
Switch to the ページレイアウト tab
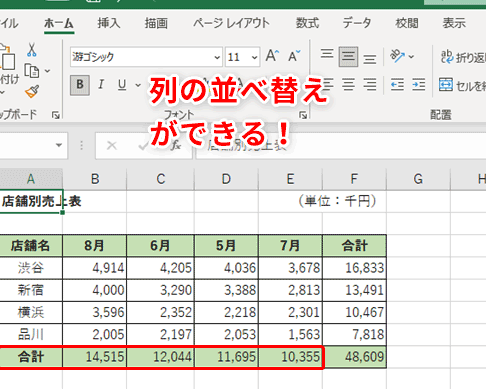click(231, 23)
